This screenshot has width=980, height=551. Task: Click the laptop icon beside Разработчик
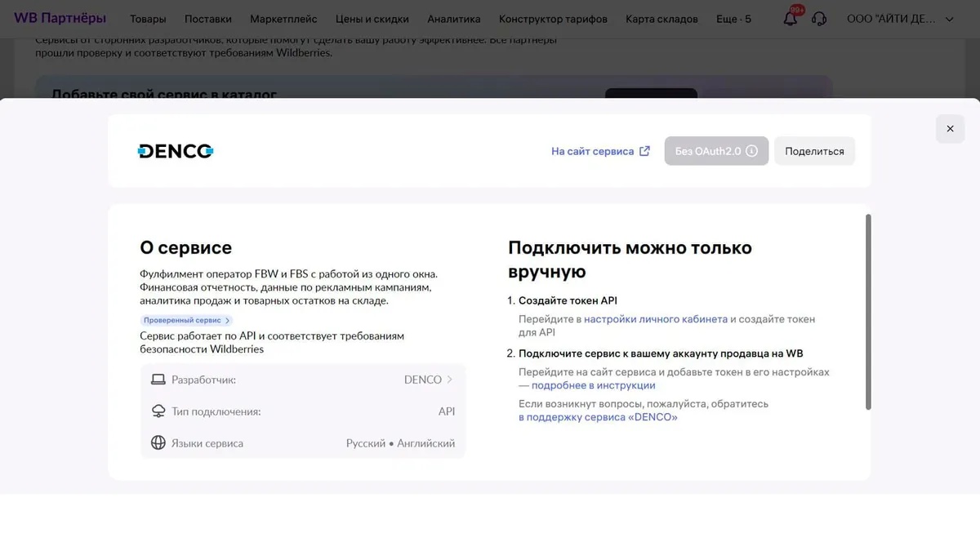[x=158, y=380]
